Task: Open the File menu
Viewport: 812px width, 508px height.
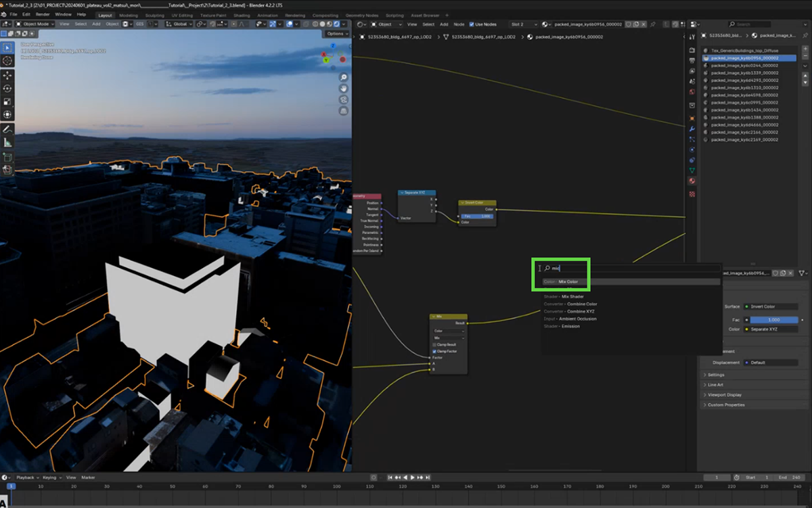Action: click(14, 14)
